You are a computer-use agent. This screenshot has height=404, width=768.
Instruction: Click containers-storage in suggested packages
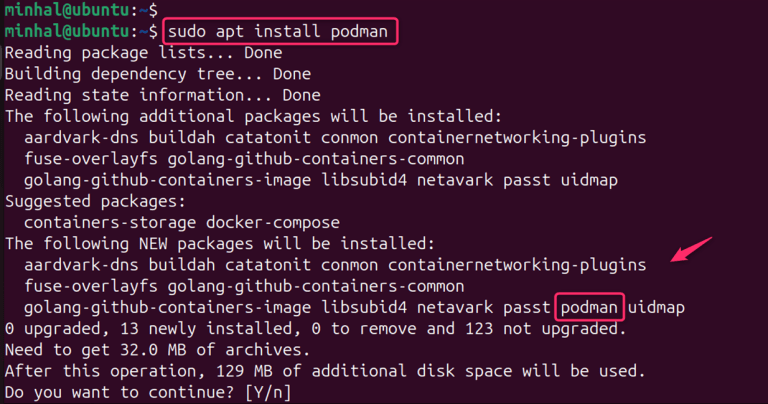(110, 222)
